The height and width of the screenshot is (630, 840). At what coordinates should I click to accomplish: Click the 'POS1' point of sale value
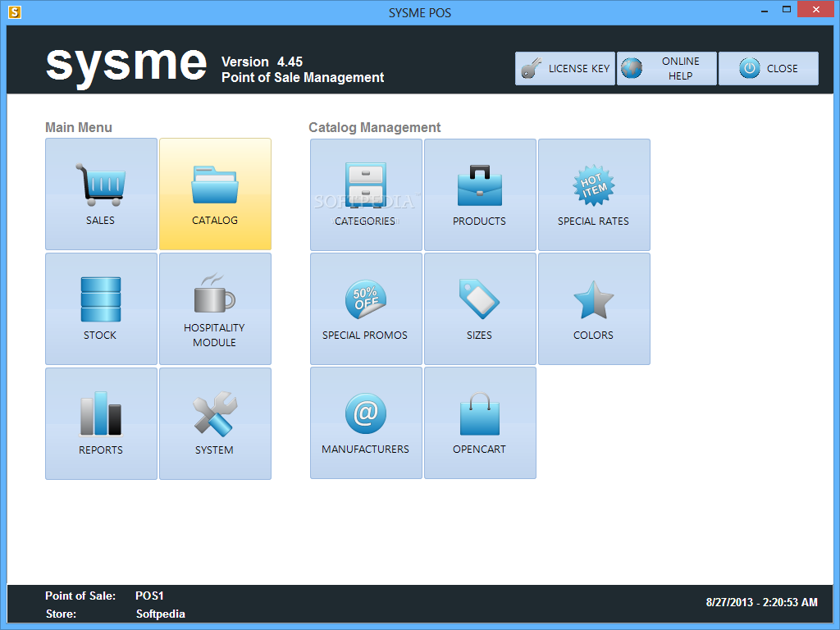click(149, 596)
